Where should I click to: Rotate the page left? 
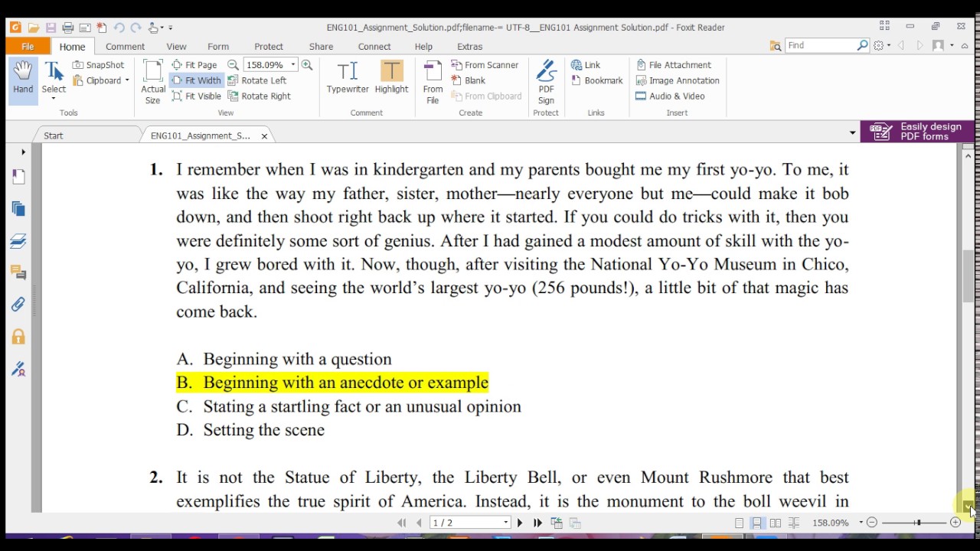pyautogui.click(x=256, y=80)
